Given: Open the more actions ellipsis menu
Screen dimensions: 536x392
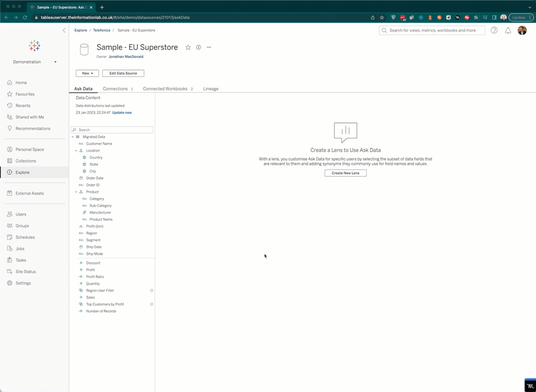Looking at the screenshot, I should tap(209, 48).
